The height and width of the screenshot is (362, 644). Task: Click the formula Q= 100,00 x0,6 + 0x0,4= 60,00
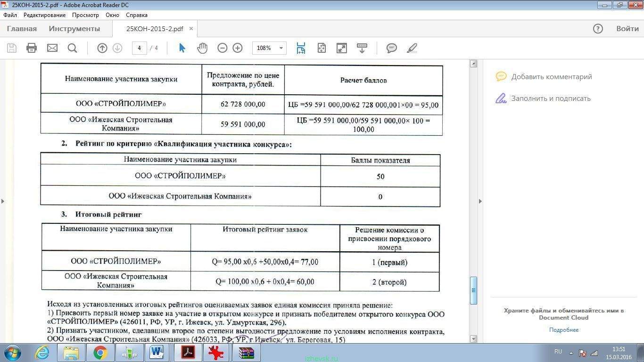265,282
